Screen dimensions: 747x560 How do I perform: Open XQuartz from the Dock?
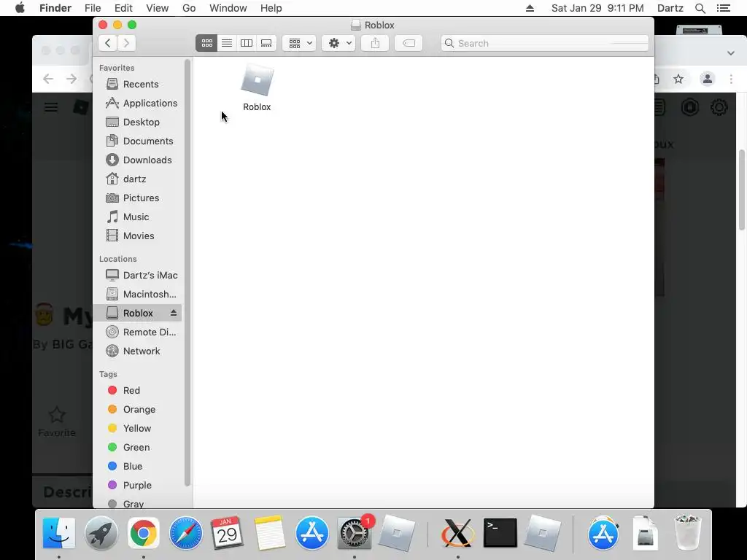click(458, 533)
